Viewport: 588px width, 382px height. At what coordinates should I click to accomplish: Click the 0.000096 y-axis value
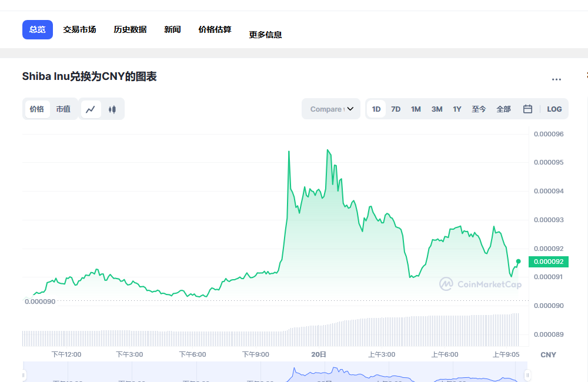click(x=549, y=134)
